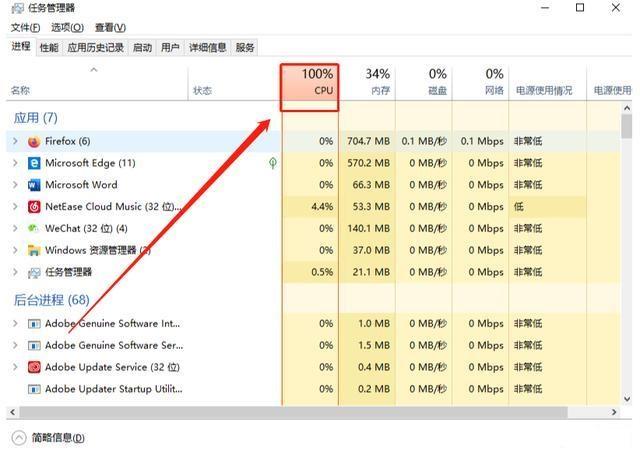
Task: Click the Task Manager title bar icon
Action: pos(18,8)
